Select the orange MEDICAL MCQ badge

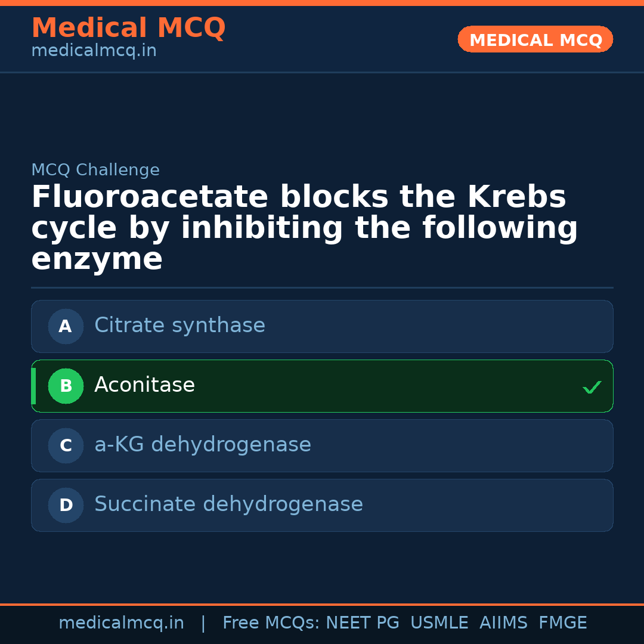(x=535, y=39)
